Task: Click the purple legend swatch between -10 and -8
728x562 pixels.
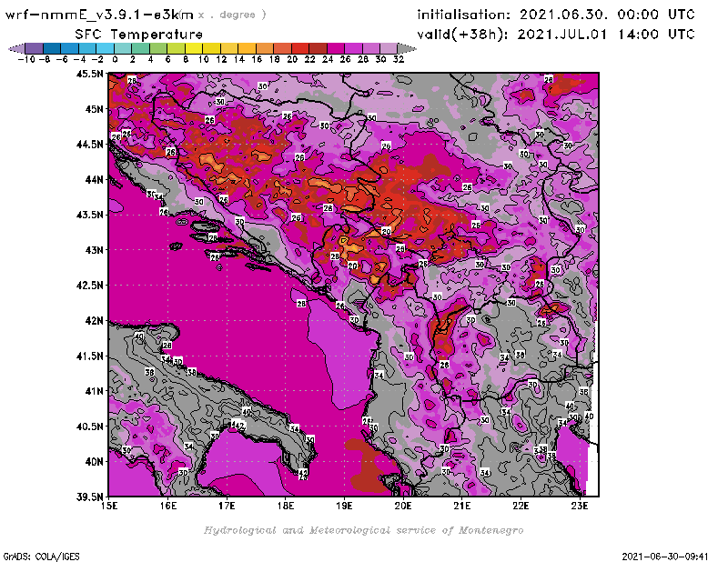Action: (x=35, y=48)
